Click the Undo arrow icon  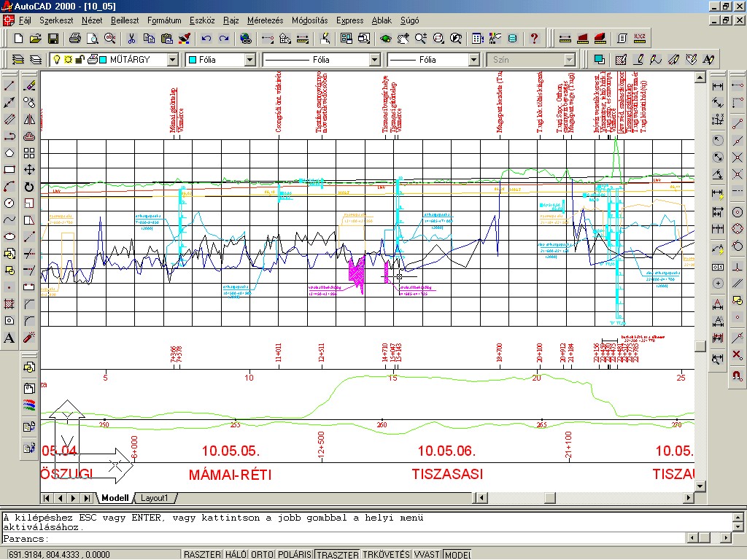206,38
